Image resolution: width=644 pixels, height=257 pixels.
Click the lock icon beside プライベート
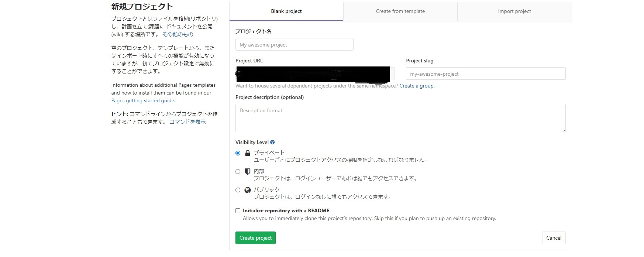point(248,153)
